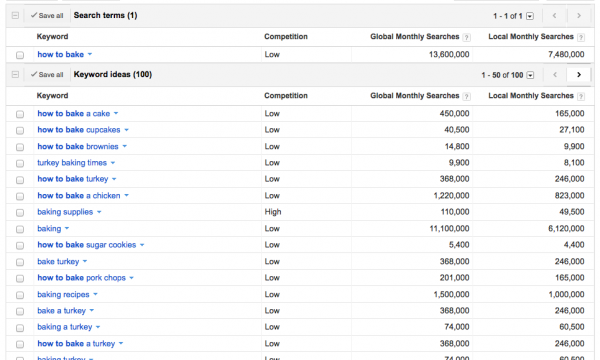Open the 'how to bake a chicken' keyword link
The image size is (600, 360).
click(x=79, y=195)
